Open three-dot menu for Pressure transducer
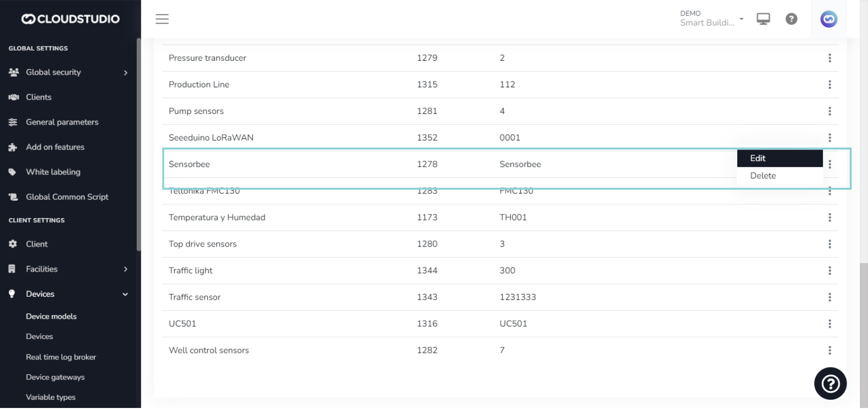Viewport: 868px width, 409px height. 829,58
